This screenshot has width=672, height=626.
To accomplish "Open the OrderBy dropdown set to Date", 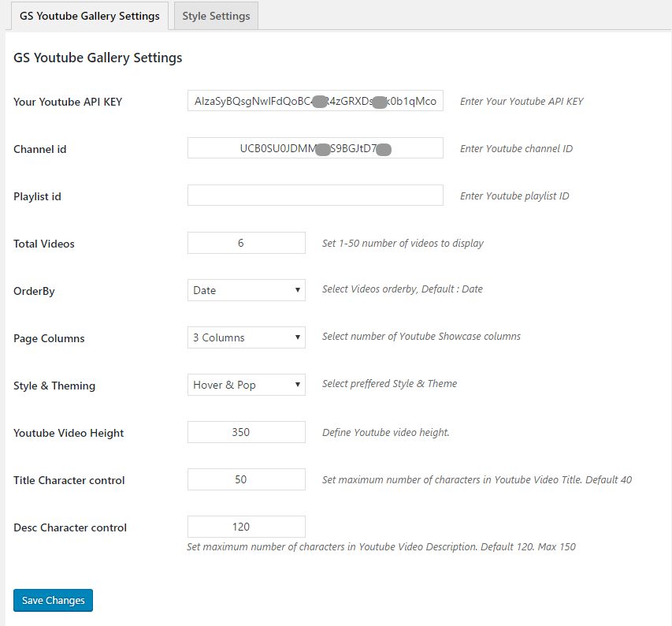I will 247,290.
